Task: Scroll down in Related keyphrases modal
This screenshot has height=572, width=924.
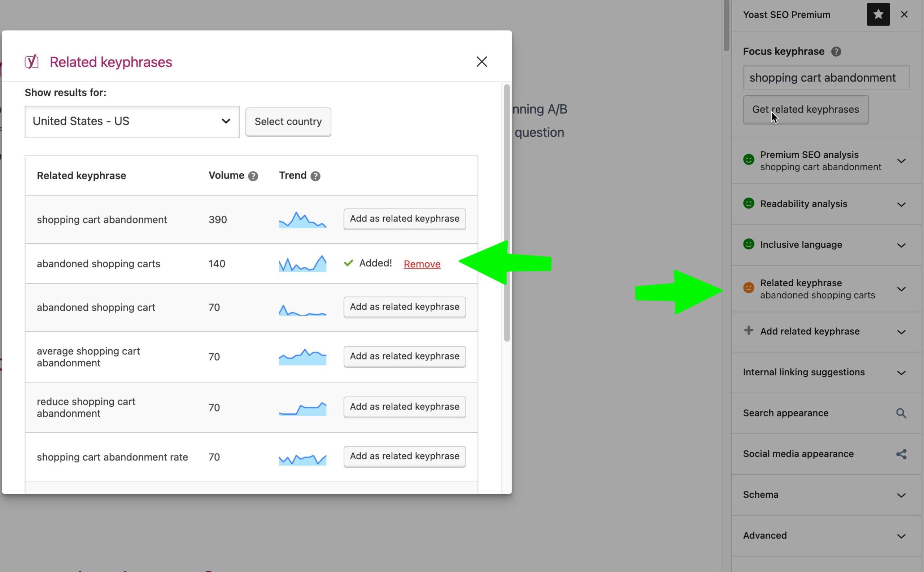Action: pos(507,396)
